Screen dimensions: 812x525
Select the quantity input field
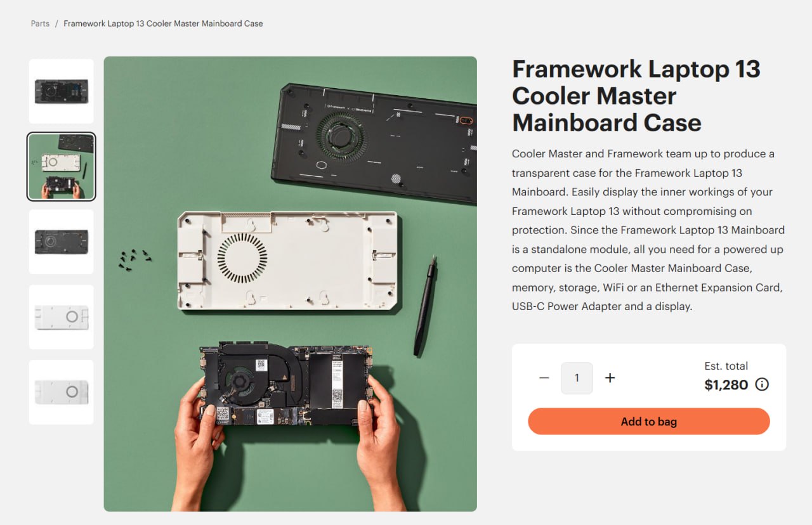pos(577,378)
